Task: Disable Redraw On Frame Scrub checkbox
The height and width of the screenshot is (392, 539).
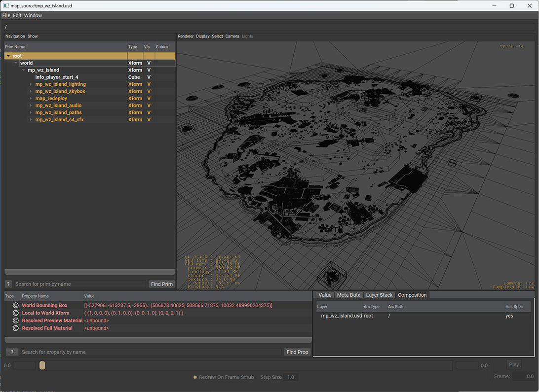Action: tap(195, 377)
